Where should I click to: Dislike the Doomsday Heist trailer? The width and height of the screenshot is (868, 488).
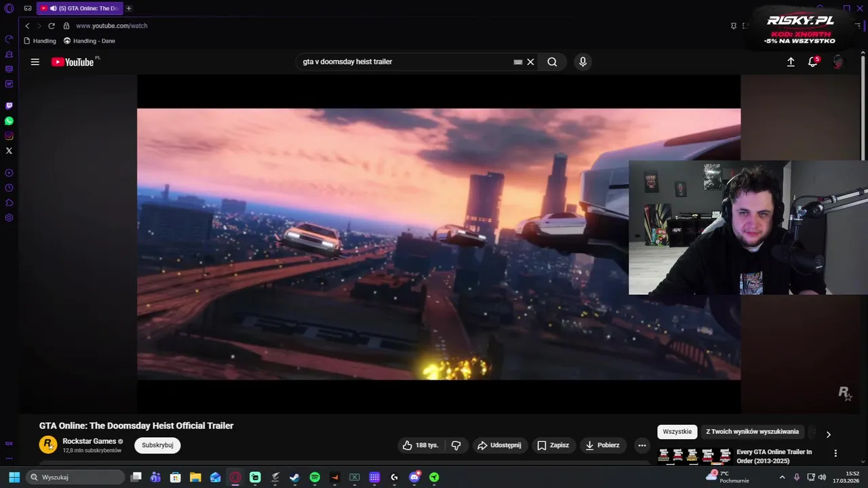tap(456, 445)
